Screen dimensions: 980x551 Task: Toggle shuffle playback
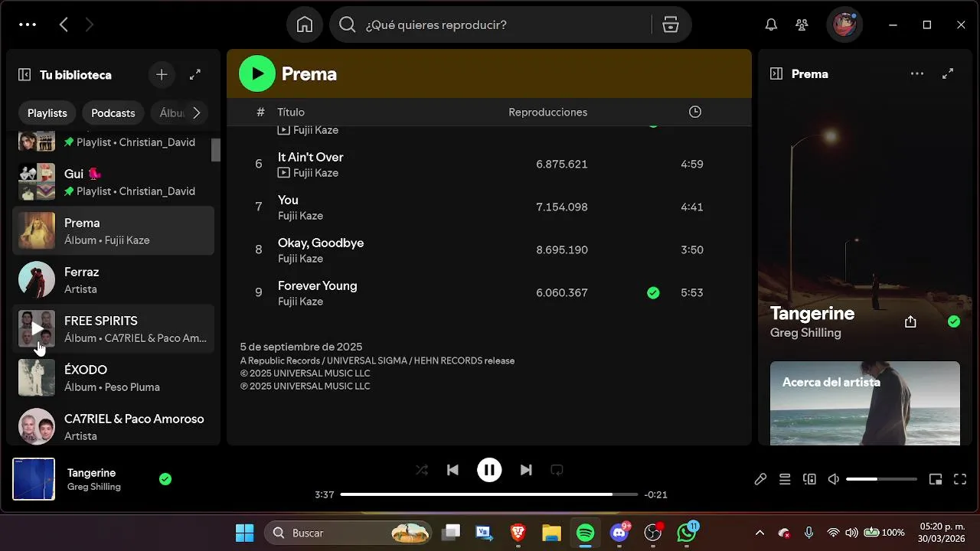click(422, 470)
